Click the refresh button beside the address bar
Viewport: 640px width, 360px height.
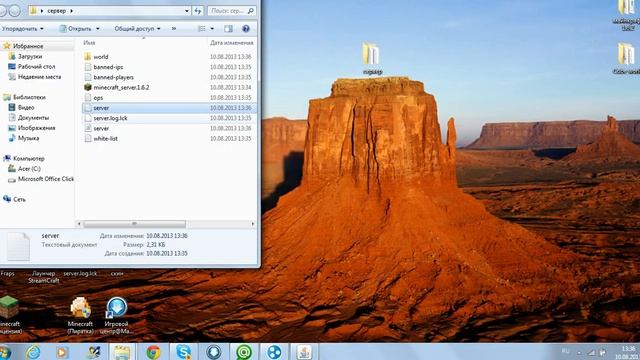pos(198,11)
